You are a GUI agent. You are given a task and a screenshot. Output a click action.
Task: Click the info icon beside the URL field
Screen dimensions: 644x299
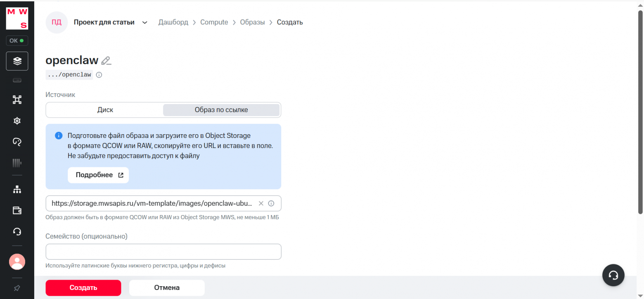[x=271, y=203]
